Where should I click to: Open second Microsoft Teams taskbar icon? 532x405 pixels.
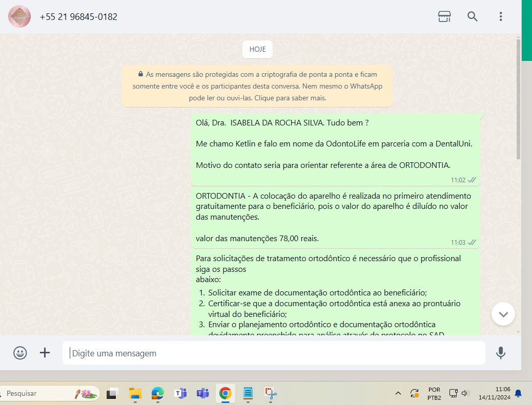(203, 393)
